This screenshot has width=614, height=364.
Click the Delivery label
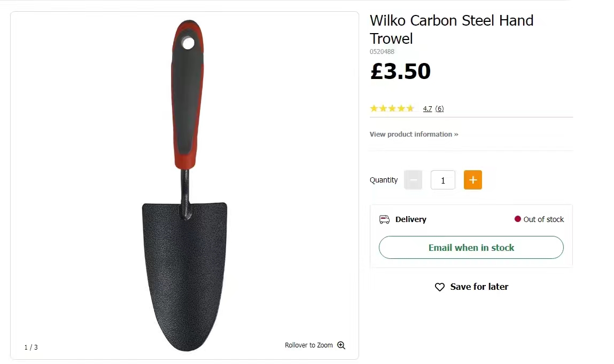tap(411, 219)
